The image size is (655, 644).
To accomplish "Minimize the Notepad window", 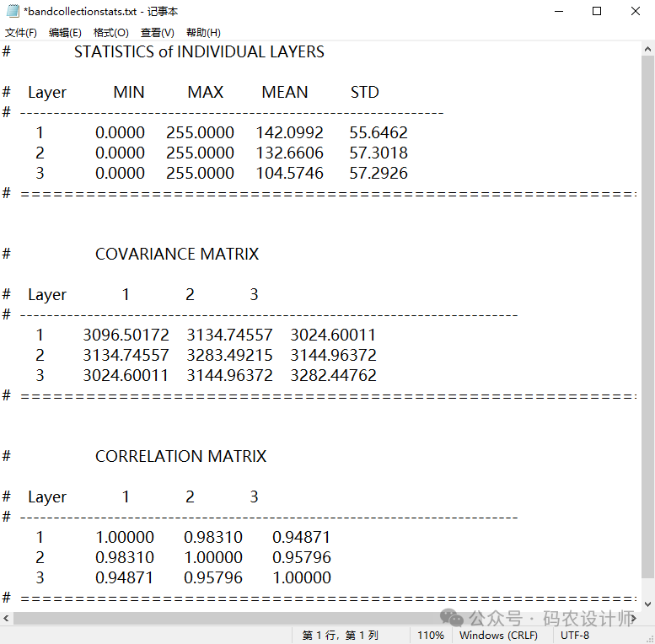I will (558, 11).
